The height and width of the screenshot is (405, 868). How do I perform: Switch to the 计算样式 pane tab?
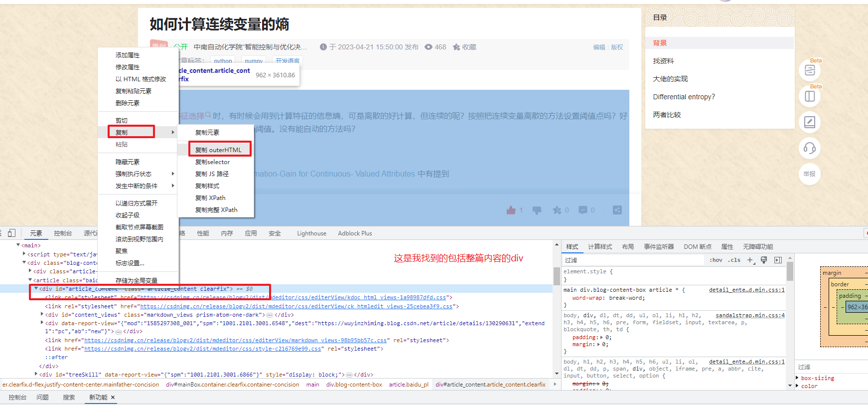coord(600,246)
